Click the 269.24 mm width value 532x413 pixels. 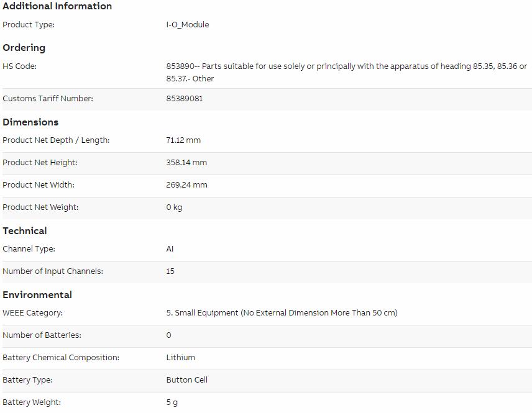(x=186, y=185)
